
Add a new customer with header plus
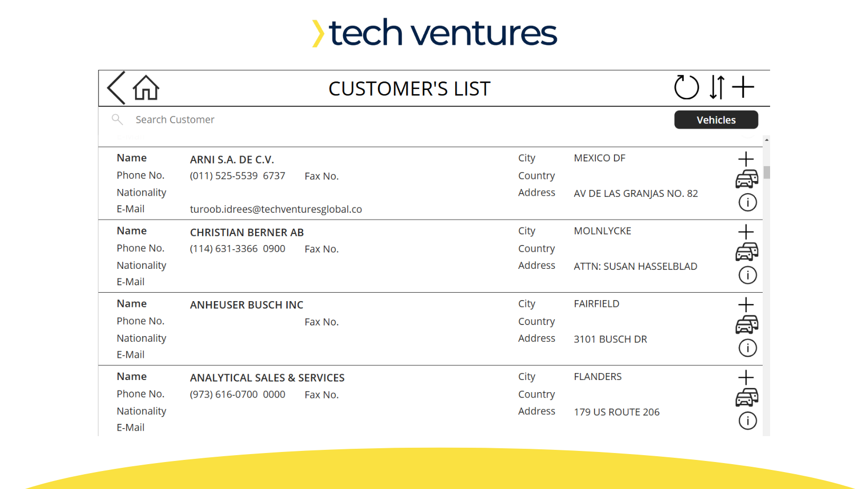click(744, 87)
